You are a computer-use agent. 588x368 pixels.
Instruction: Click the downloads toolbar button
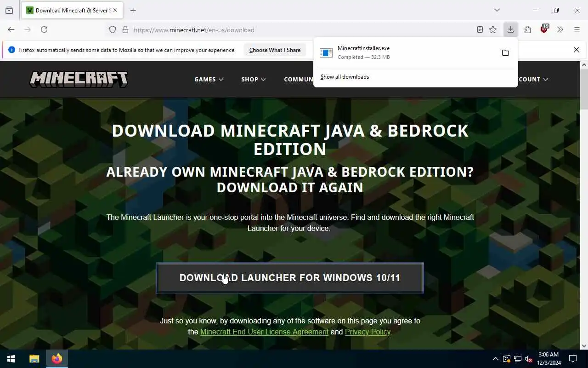(x=510, y=29)
